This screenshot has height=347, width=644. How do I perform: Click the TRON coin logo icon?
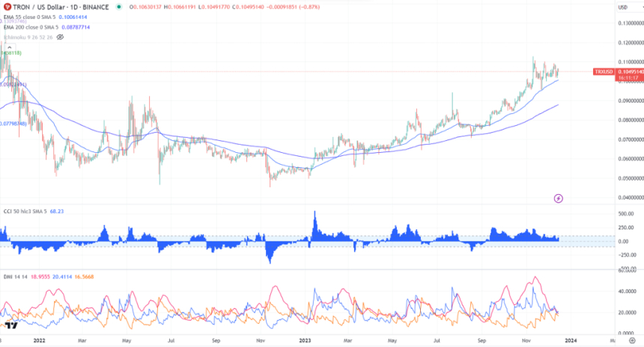[x=7, y=7]
